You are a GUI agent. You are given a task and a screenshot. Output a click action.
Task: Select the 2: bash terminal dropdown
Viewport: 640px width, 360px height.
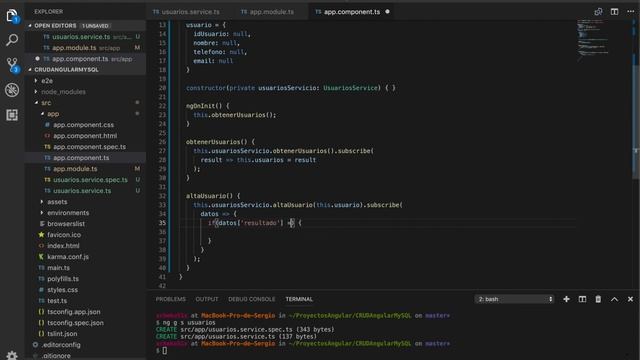pos(514,299)
